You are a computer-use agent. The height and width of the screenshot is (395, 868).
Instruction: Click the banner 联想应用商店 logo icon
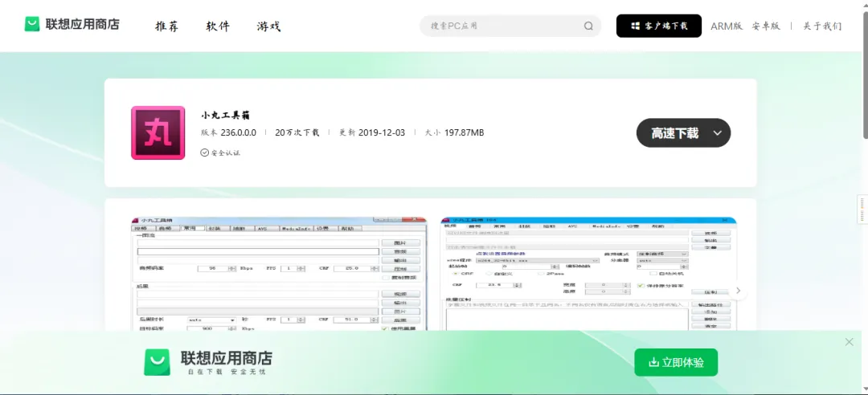(x=158, y=362)
